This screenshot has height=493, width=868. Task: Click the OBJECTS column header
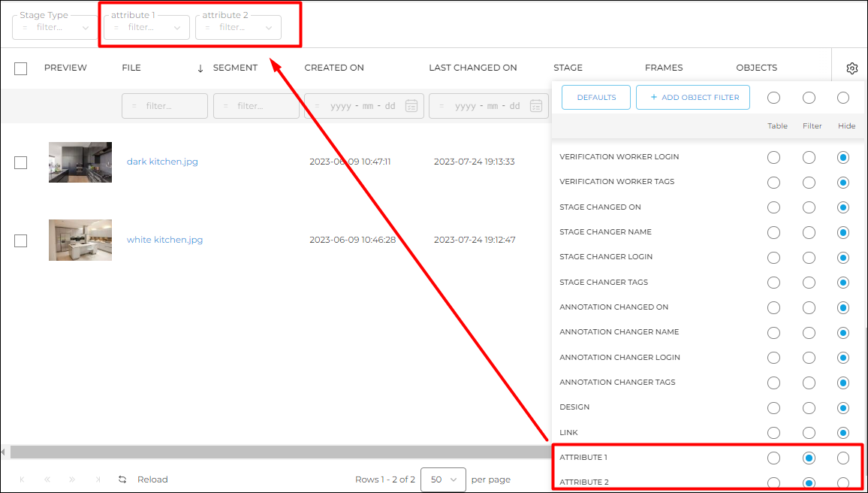click(x=757, y=68)
